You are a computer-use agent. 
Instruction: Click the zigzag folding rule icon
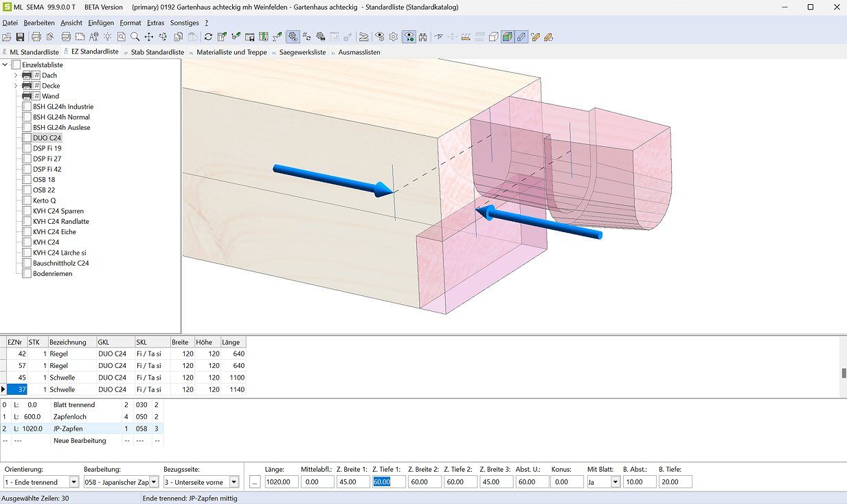pos(363,36)
